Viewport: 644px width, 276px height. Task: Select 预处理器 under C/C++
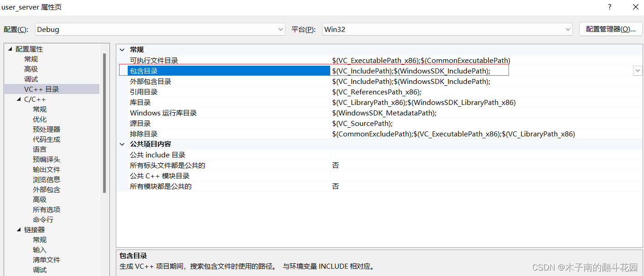47,129
